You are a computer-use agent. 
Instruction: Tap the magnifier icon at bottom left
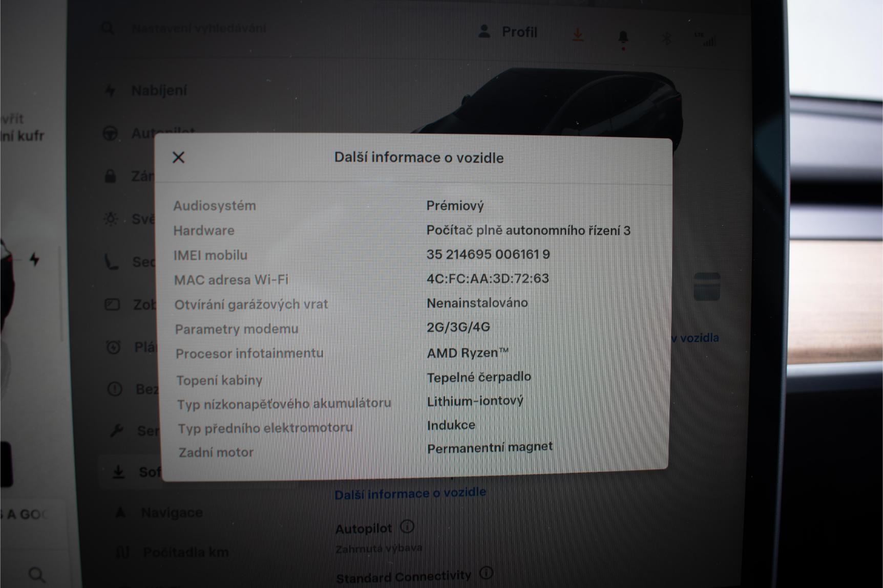pyautogui.click(x=36, y=574)
